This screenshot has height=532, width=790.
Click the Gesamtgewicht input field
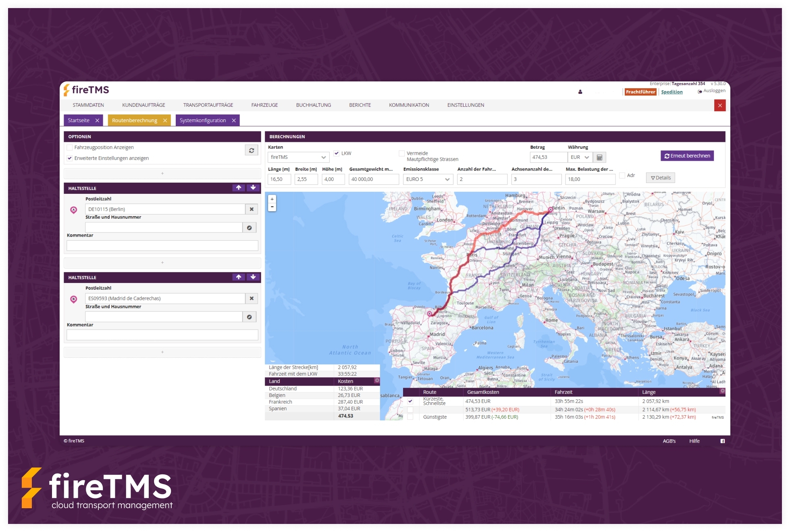coord(373,179)
